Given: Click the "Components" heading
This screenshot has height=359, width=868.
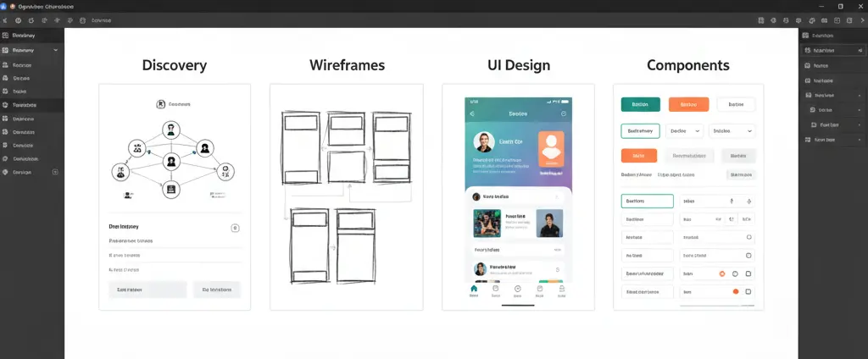Looking at the screenshot, I should click(x=688, y=65).
